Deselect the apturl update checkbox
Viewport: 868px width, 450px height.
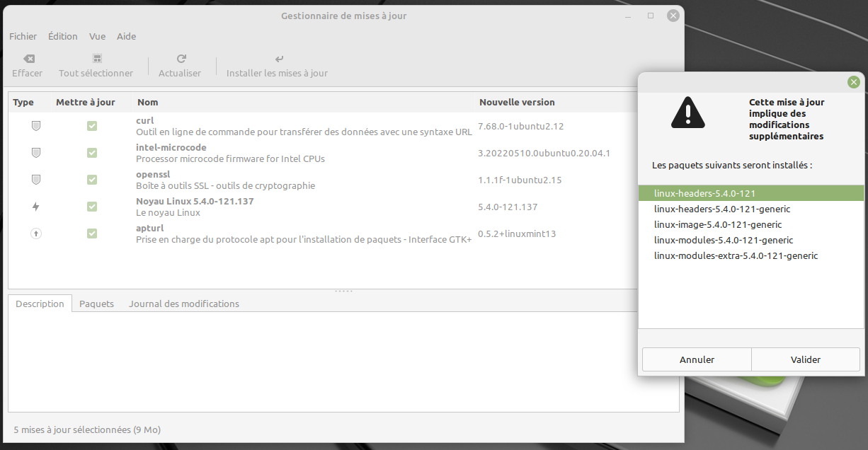(92, 233)
